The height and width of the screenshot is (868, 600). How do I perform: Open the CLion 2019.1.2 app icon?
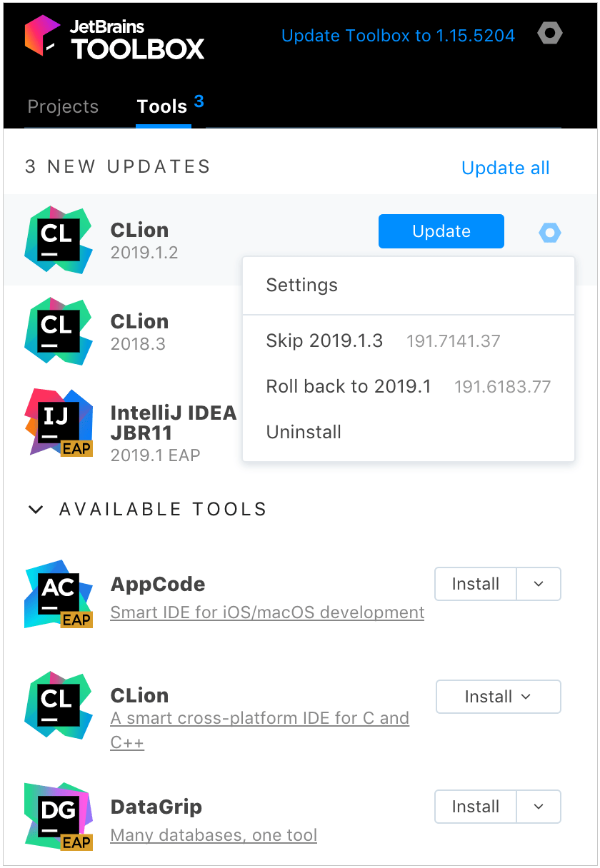pyautogui.click(x=58, y=240)
